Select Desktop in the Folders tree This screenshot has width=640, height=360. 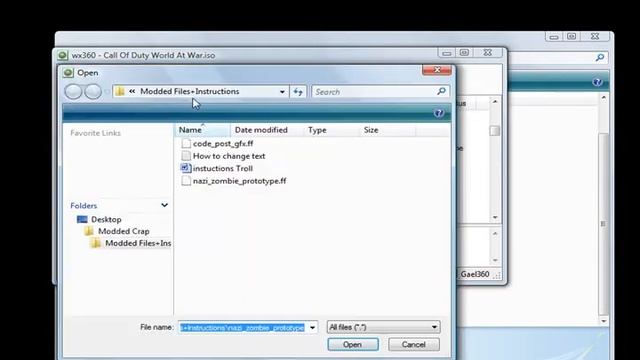(x=106, y=219)
